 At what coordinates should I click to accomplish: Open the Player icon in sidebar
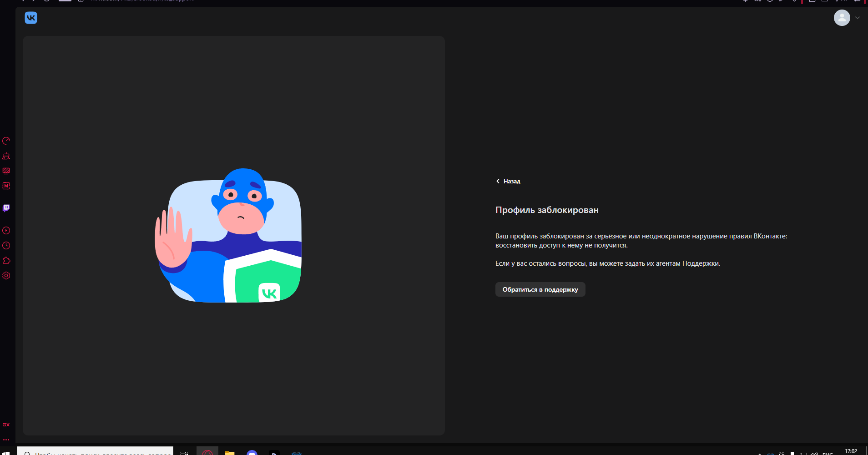click(x=6, y=231)
